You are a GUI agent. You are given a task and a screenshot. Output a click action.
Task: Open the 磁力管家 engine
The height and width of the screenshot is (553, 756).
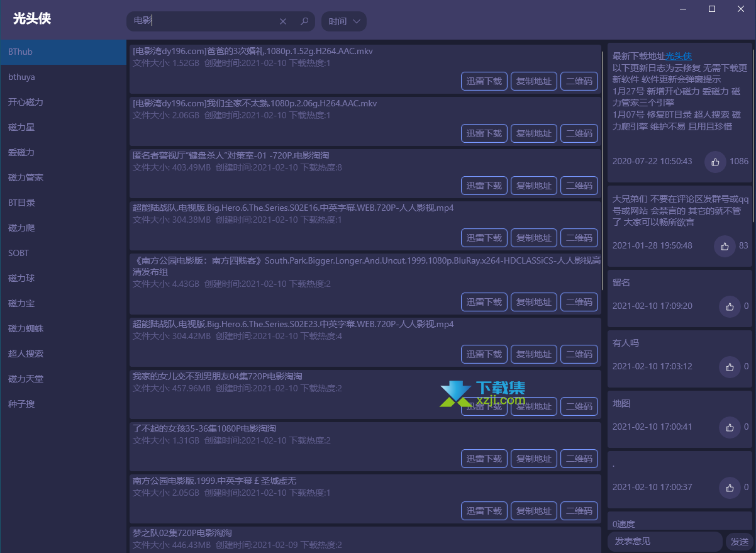click(63, 177)
